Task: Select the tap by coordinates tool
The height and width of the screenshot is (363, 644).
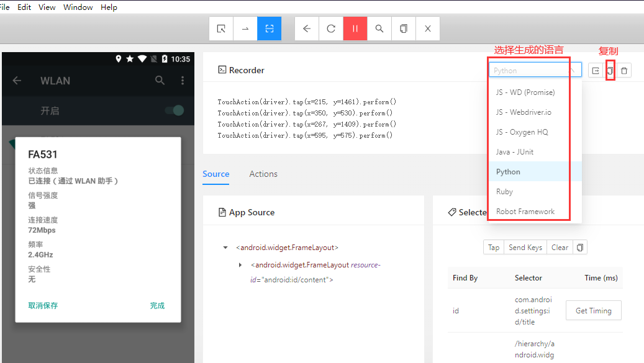Action: [269, 28]
